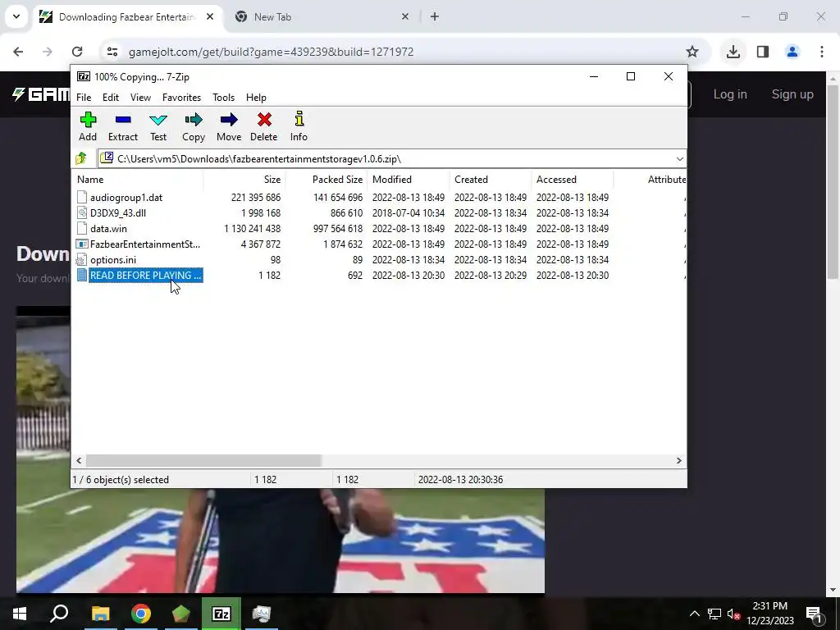
Task: Click the Game Jolt logo
Action: point(41,94)
